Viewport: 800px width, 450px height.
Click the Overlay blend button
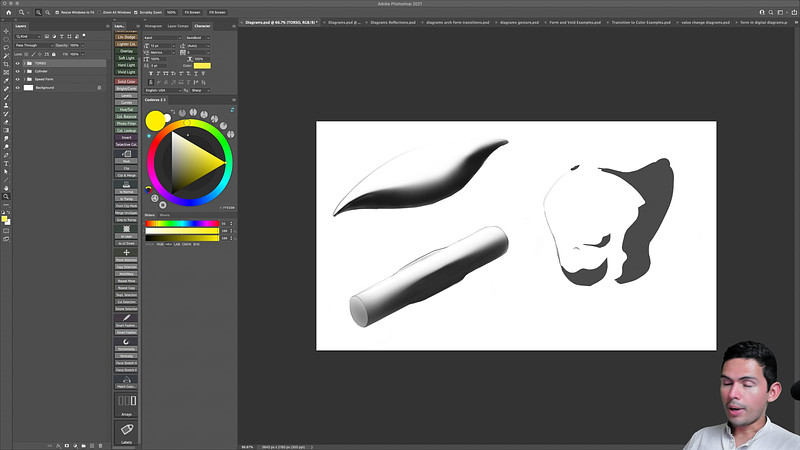[x=127, y=51]
